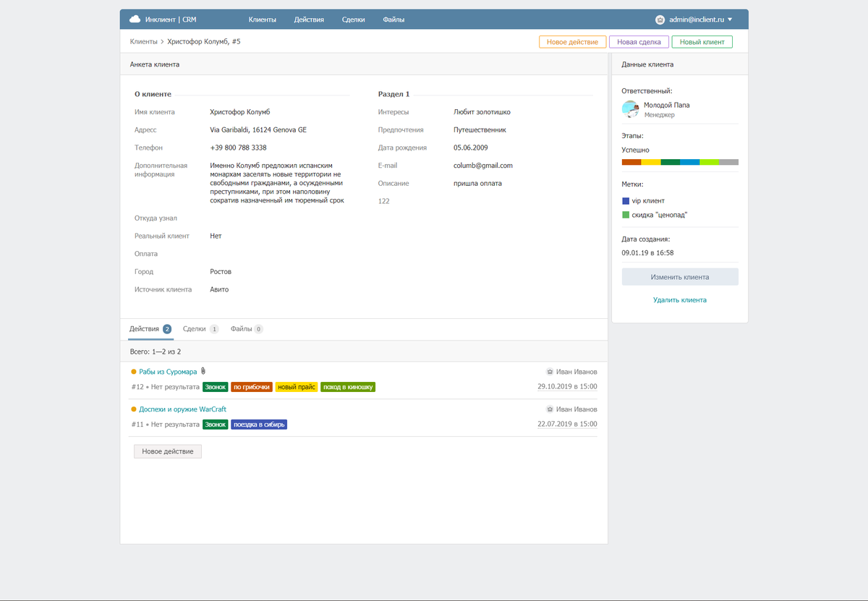Click the crown icon next to Иван Иванов in first action
Viewport: 868px width, 601px height.
[550, 372]
